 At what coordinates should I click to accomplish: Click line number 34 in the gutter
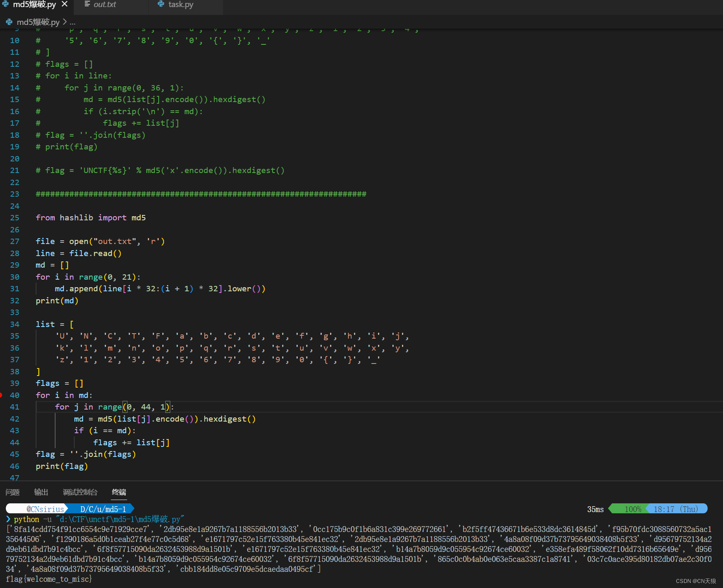coord(15,324)
